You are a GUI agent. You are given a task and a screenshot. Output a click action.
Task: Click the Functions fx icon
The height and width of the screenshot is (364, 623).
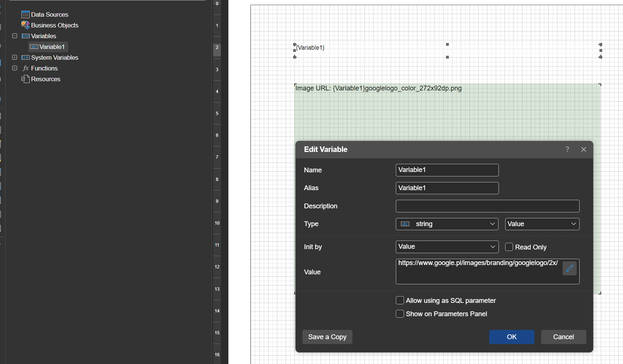point(26,68)
